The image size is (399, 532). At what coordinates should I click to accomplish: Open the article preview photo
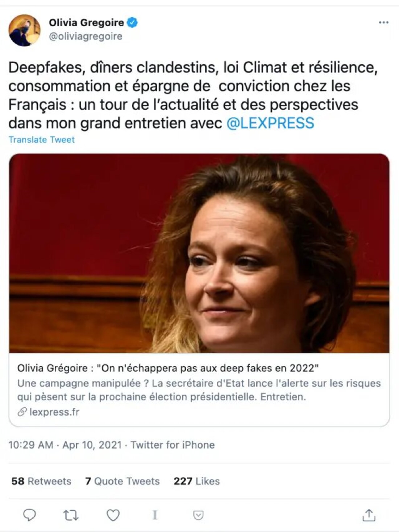[x=199, y=253]
